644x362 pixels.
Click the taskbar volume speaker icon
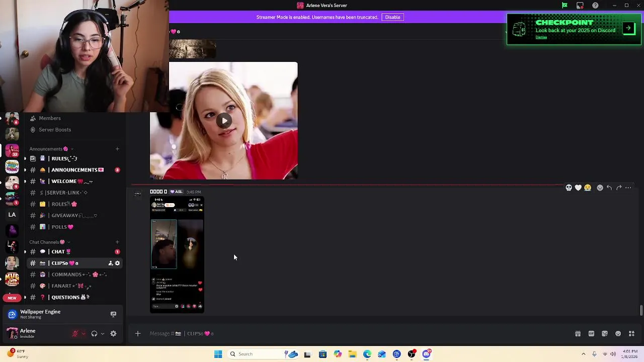coord(613,354)
